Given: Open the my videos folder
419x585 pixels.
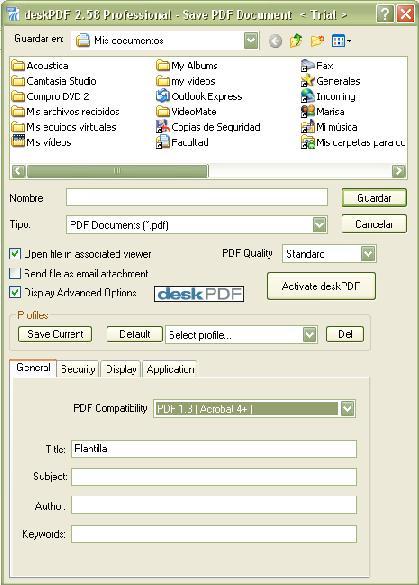Looking at the screenshot, I should 185,81.
